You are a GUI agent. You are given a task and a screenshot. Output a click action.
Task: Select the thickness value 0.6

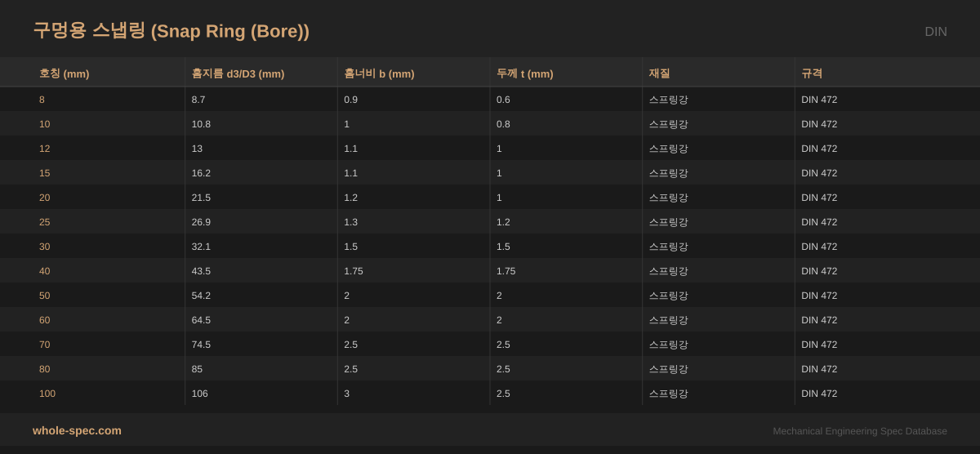coord(503,100)
